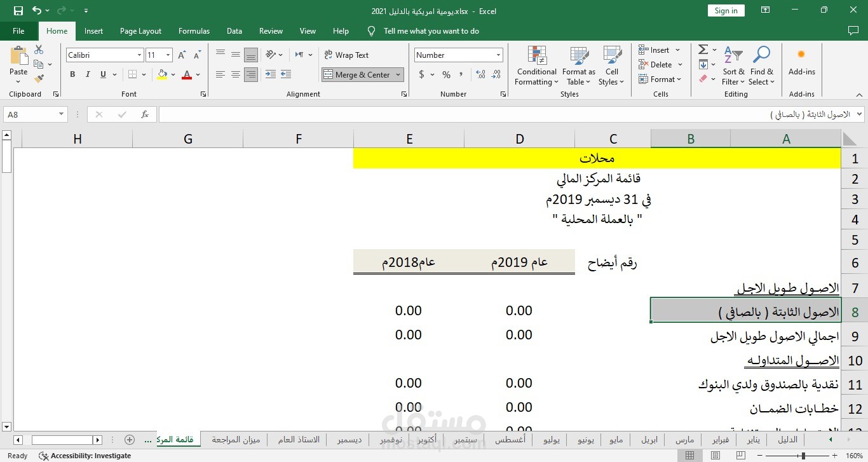Click the Insert Function fx icon

[x=145, y=114]
